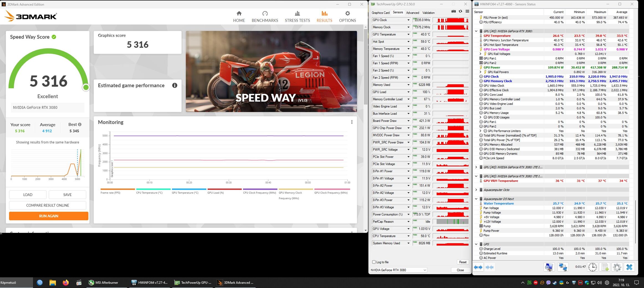Click the taskbar clock showing 7:19
The image size is (644, 288).
tap(621, 283)
